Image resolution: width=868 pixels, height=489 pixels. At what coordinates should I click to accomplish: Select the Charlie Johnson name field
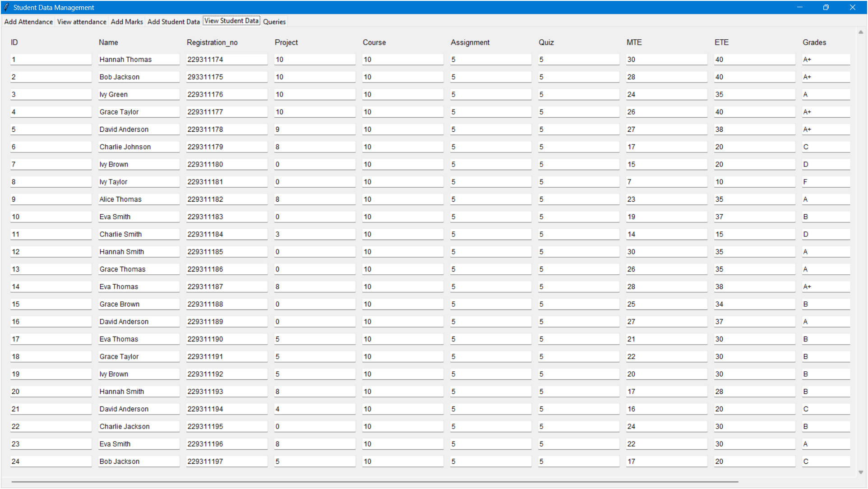coord(139,147)
